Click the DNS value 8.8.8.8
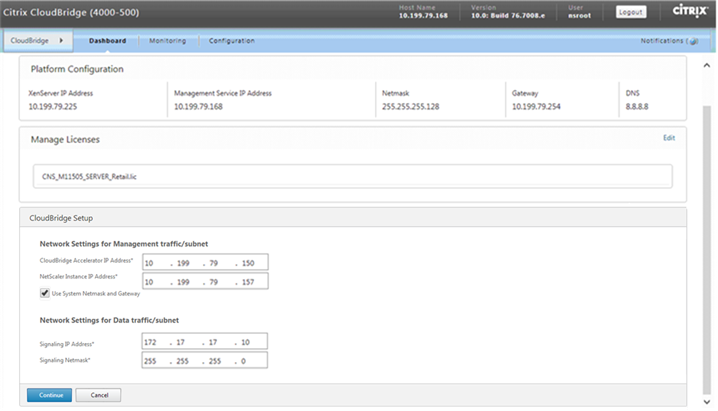Screen dimensions: 718x411 (x=637, y=106)
